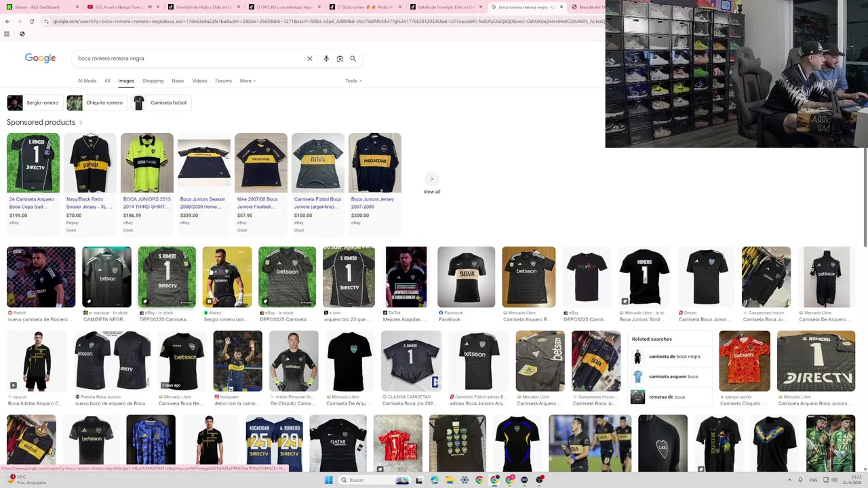Switch to the Batalla de Freestyle browser tab

pyautogui.click(x=446, y=7)
